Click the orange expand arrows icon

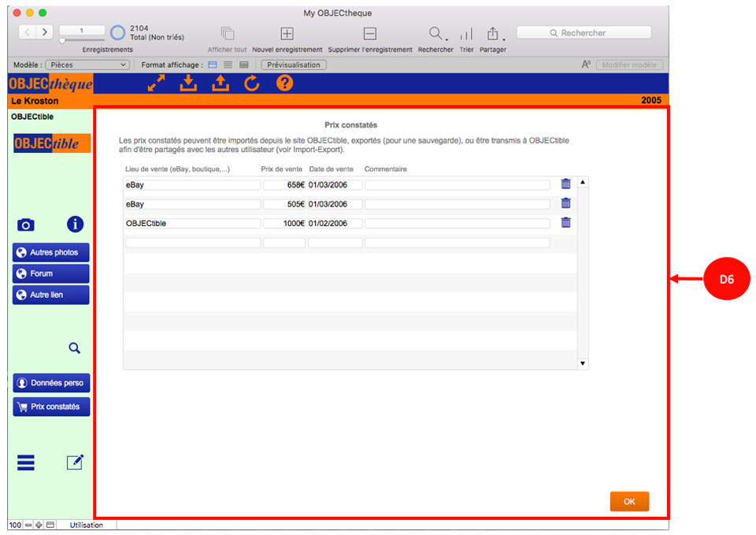[x=156, y=84]
